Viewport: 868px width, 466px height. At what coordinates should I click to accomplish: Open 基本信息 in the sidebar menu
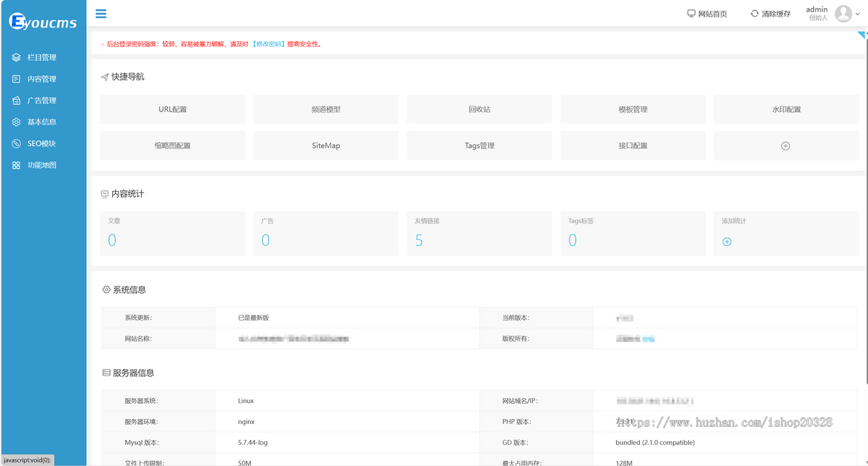click(x=43, y=122)
